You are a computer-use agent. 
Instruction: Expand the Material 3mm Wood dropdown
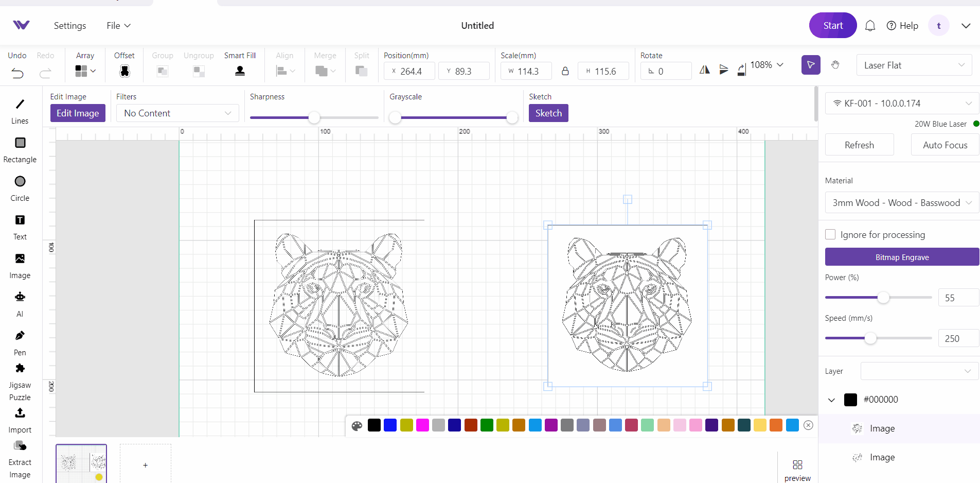pos(901,203)
